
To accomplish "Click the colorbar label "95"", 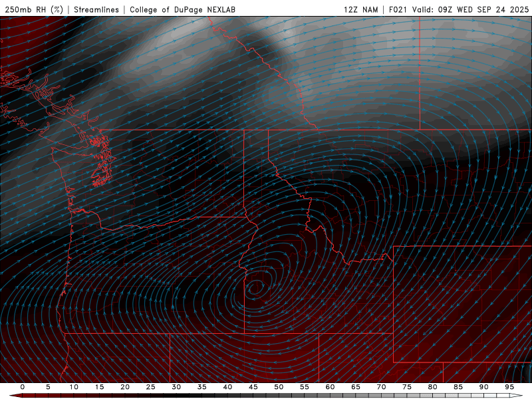I will tap(509, 387).
